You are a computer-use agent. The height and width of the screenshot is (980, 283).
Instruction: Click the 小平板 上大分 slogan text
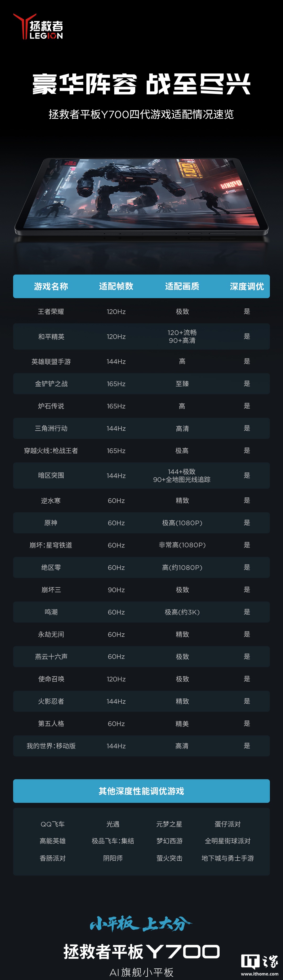(141, 924)
